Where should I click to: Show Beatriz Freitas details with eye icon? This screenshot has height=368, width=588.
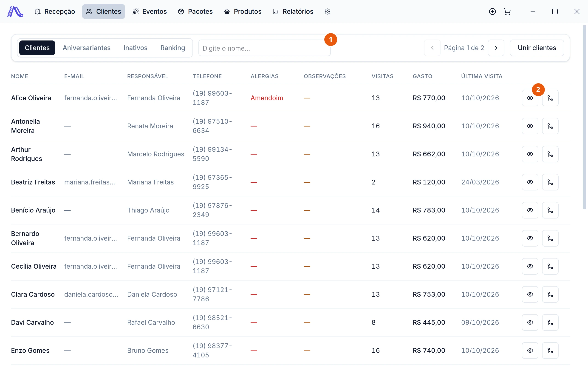[x=530, y=182]
